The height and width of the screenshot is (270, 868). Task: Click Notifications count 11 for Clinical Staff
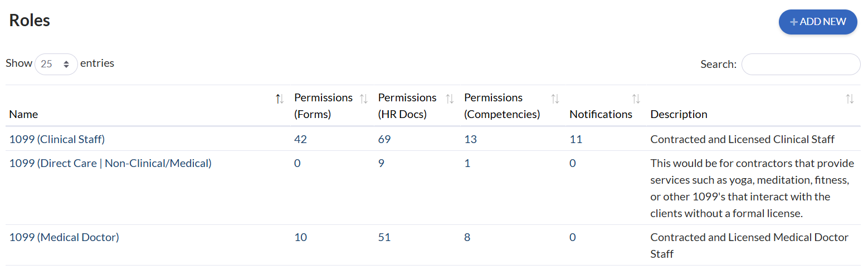click(576, 139)
